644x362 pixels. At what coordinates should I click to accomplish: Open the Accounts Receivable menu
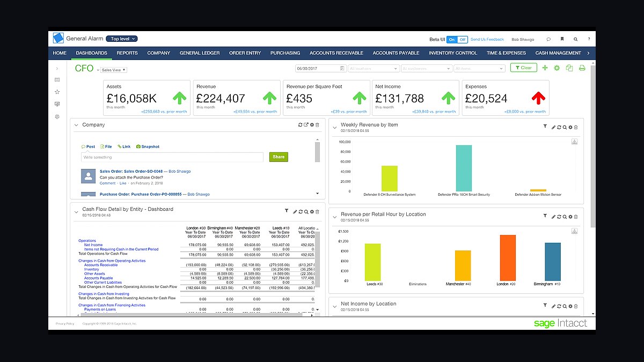coord(336,53)
